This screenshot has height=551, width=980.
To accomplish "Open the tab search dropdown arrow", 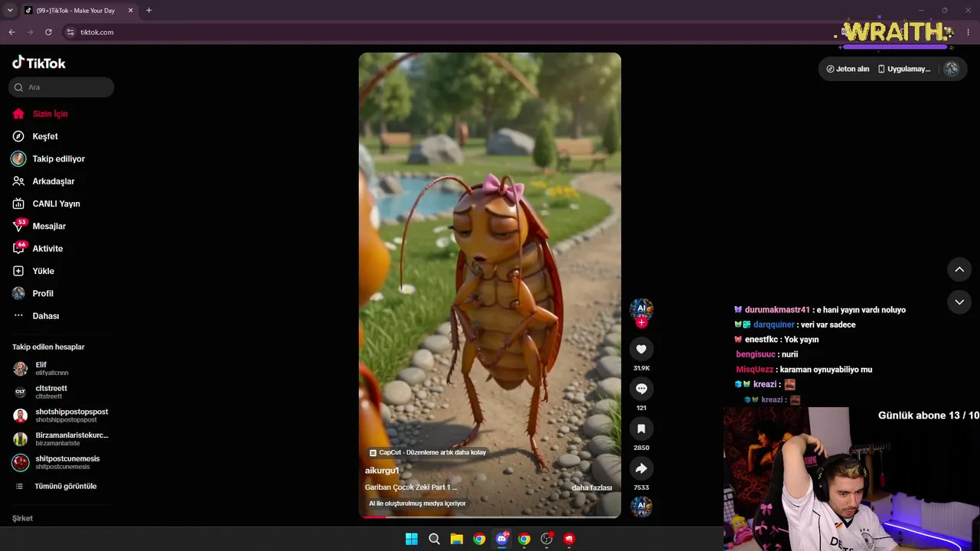I will pyautogui.click(x=10, y=11).
